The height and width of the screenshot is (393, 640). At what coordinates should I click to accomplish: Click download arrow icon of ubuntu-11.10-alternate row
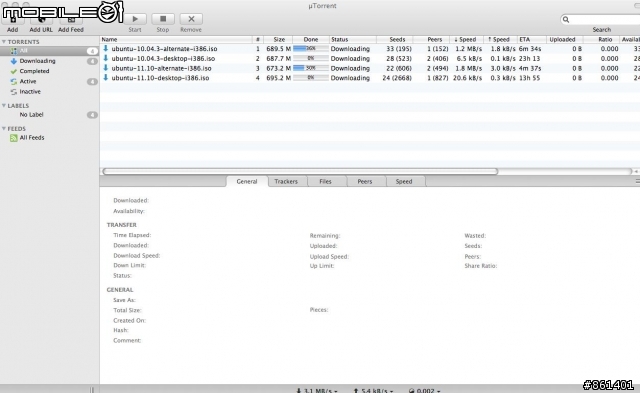tap(106, 68)
